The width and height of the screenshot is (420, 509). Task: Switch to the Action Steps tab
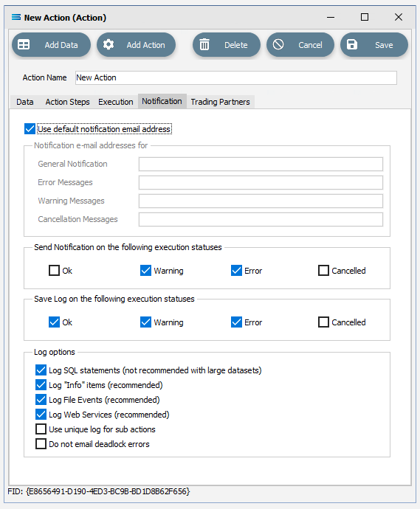[x=68, y=102]
